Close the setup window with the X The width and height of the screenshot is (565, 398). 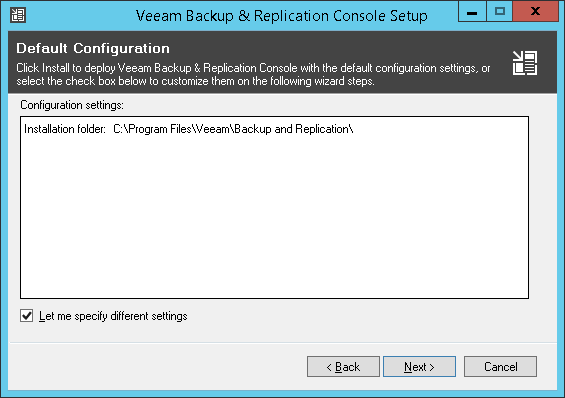point(535,12)
